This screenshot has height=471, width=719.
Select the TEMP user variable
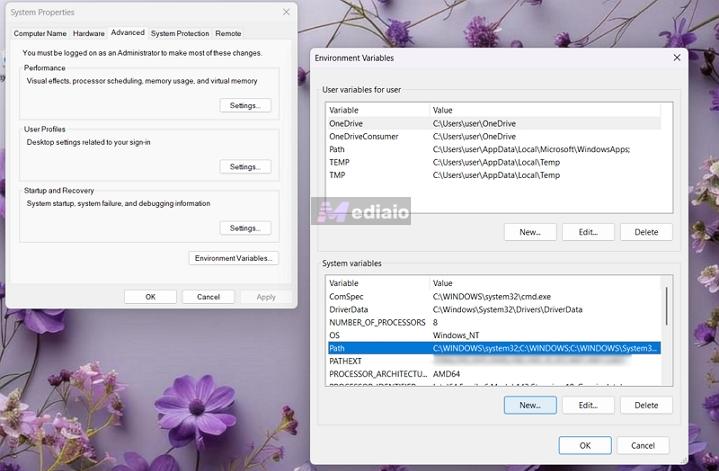tap(494, 162)
